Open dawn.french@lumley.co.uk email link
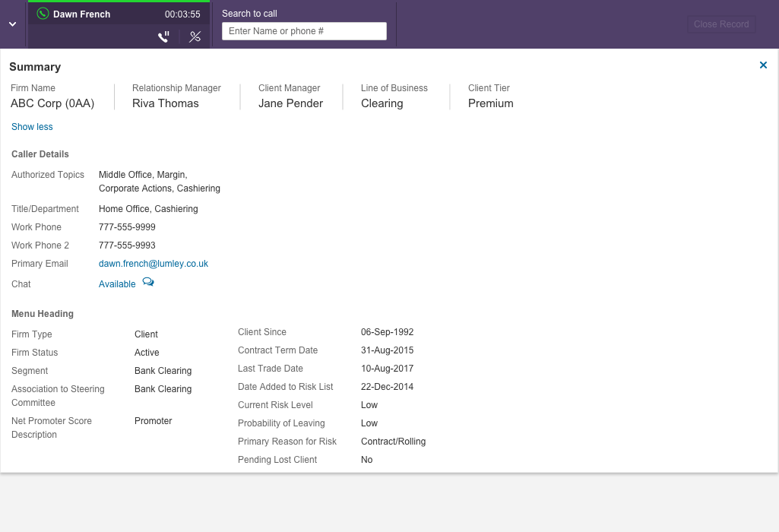The width and height of the screenshot is (779, 532). point(154,264)
